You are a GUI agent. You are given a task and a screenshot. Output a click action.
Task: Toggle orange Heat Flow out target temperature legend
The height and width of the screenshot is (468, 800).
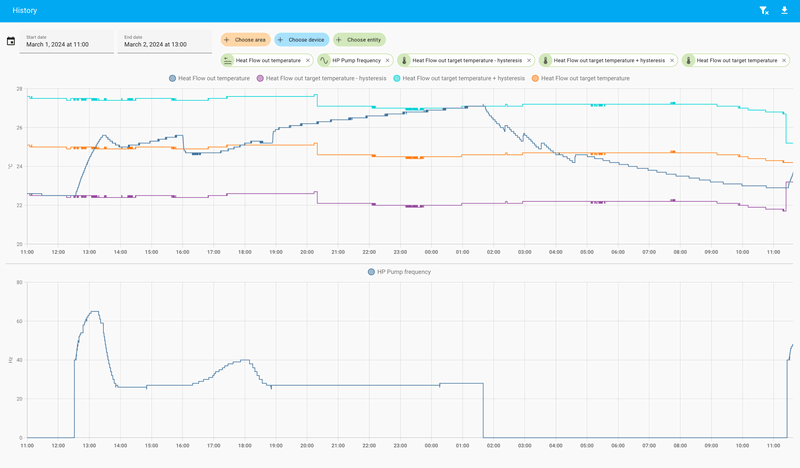[581, 78]
